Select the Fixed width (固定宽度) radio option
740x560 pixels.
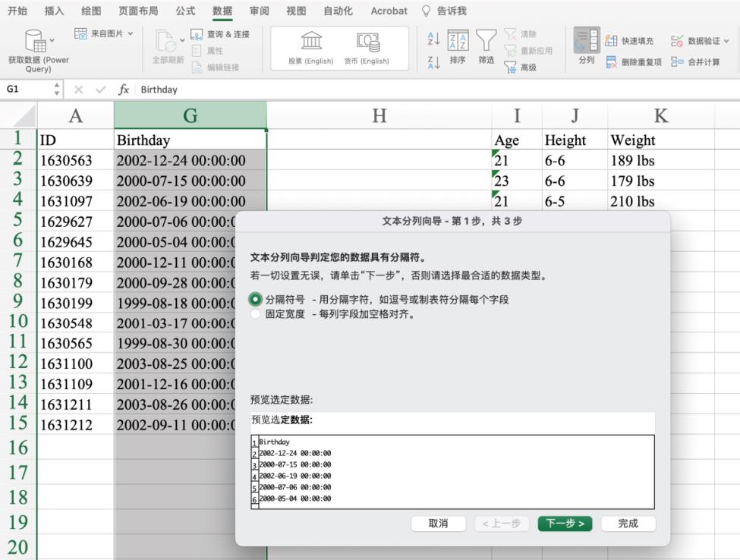pyautogui.click(x=257, y=314)
